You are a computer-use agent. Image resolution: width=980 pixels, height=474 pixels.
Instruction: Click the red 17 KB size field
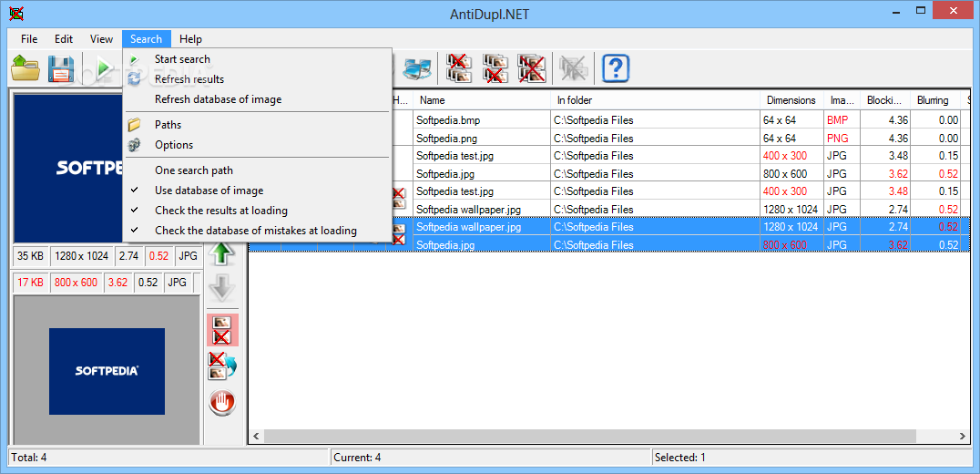31,282
